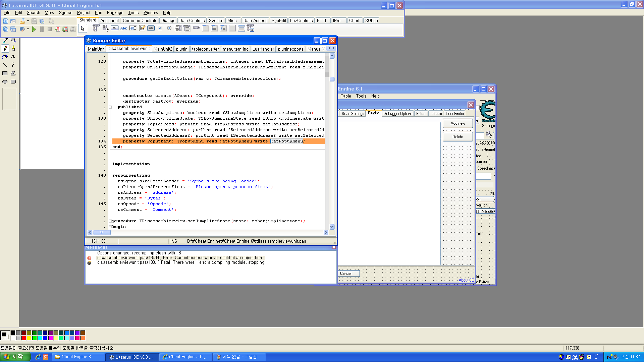This screenshot has width=644, height=362.
Task: Select the TLabel Abc component in palette
Action: click(123, 28)
